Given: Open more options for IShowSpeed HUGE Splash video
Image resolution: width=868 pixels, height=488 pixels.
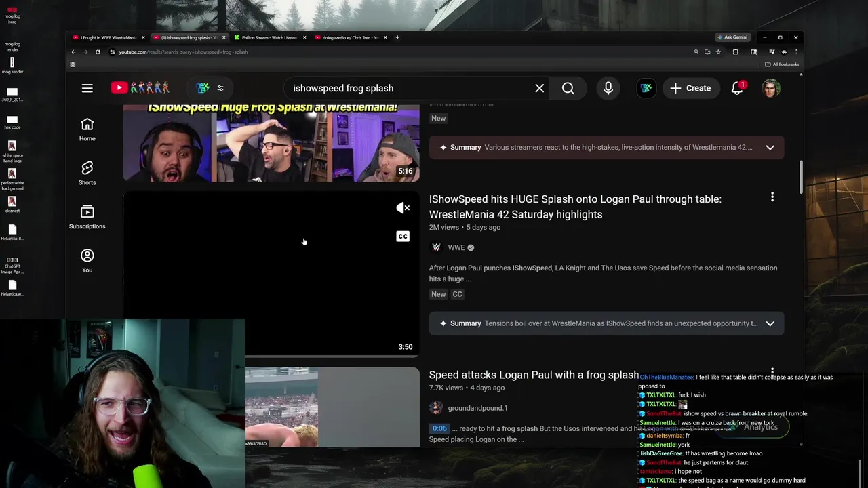Looking at the screenshot, I should coord(772,197).
